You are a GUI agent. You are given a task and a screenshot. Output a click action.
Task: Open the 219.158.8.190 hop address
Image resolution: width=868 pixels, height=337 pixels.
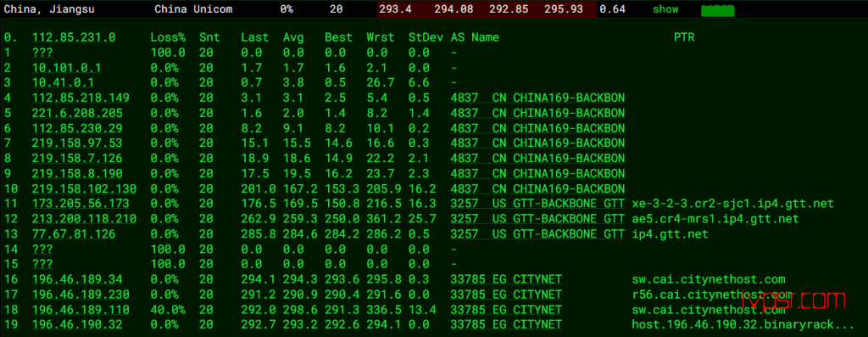77,173
